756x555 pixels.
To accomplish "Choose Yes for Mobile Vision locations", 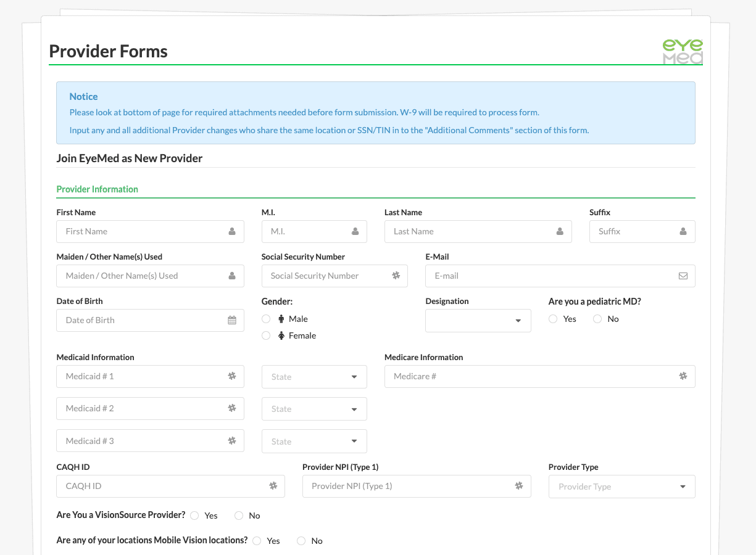I will click(257, 541).
